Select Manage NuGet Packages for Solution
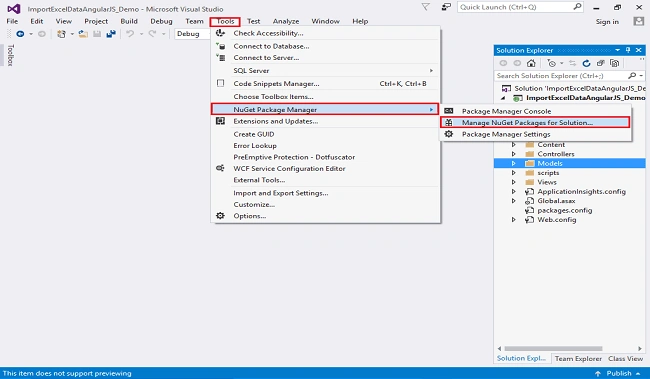 [535, 122]
